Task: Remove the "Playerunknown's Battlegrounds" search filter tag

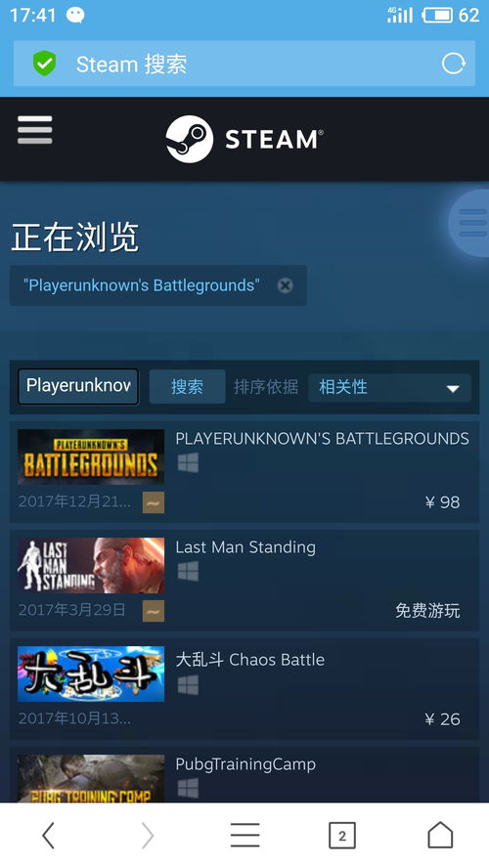Action: point(285,285)
